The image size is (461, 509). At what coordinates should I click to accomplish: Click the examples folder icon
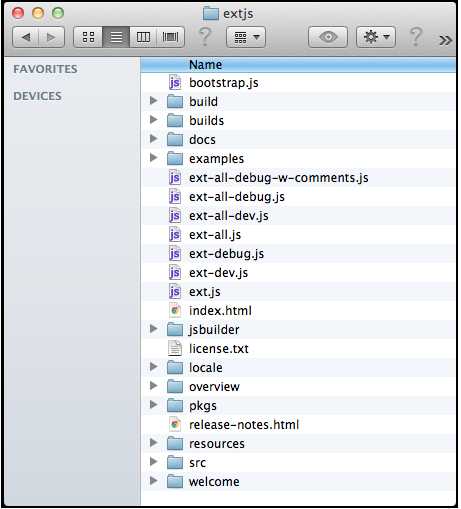[175, 158]
